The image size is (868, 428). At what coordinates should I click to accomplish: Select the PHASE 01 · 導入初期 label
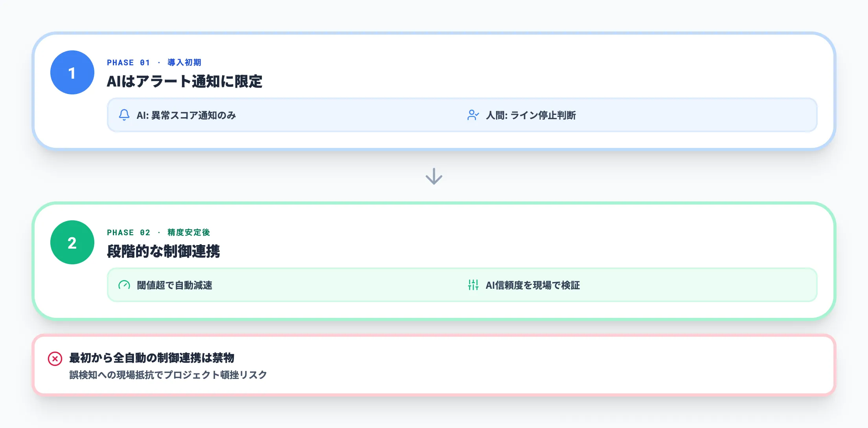pyautogui.click(x=154, y=63)
